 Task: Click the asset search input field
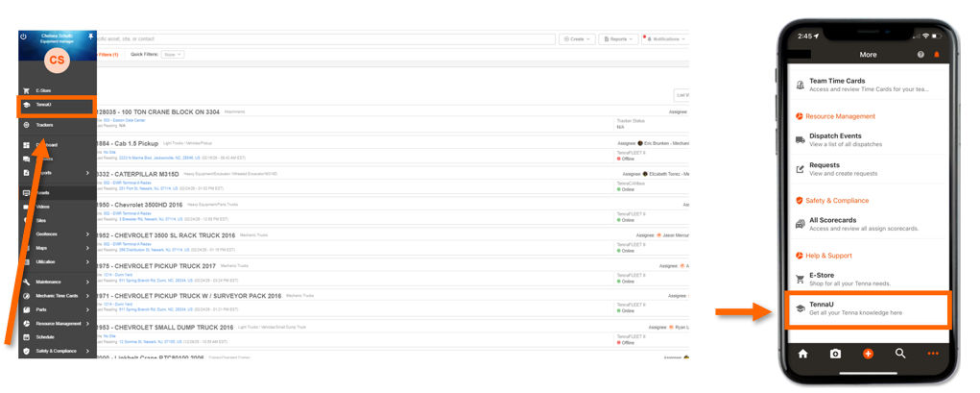325,38
